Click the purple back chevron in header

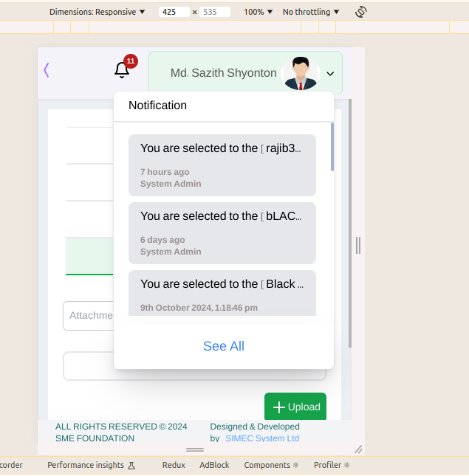click(x=47, y=70)
